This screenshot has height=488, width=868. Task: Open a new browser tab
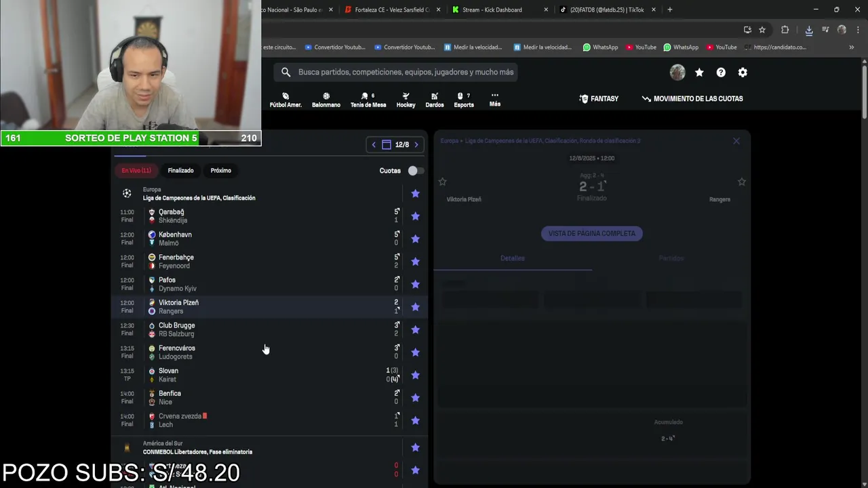pyautogui.click(x=670, y=9)
